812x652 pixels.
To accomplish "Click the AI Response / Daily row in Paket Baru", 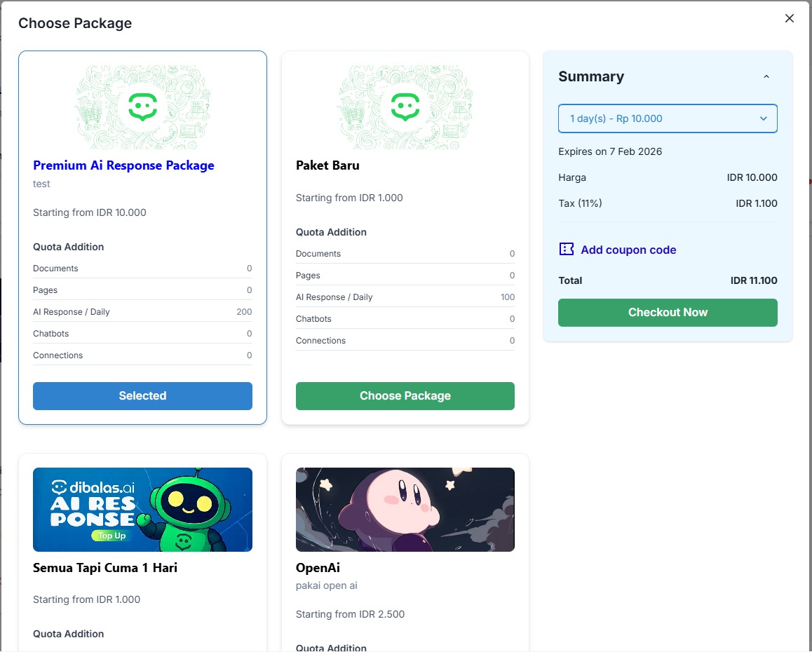I will point(405,297).
